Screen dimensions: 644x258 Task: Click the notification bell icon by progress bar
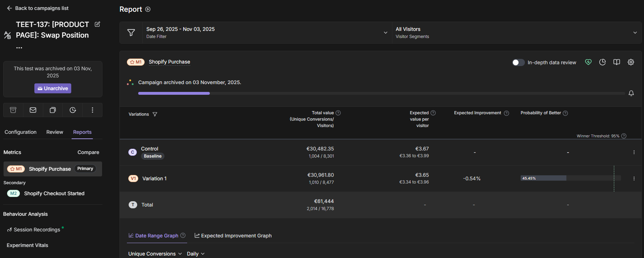tap(631, 93)
